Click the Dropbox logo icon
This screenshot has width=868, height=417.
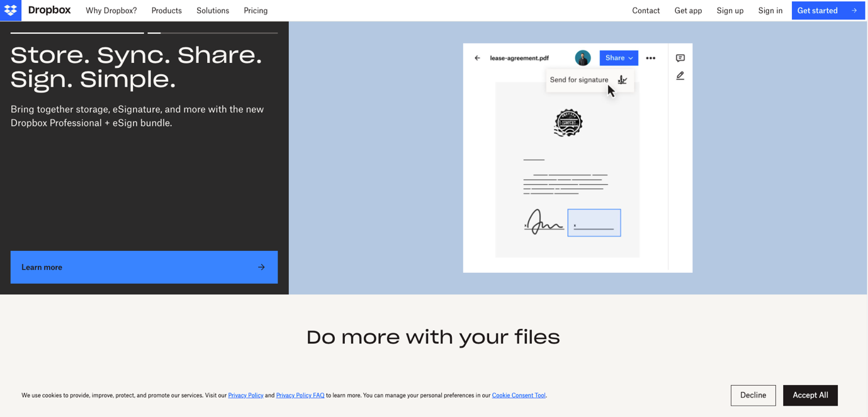tap(11, 11)
